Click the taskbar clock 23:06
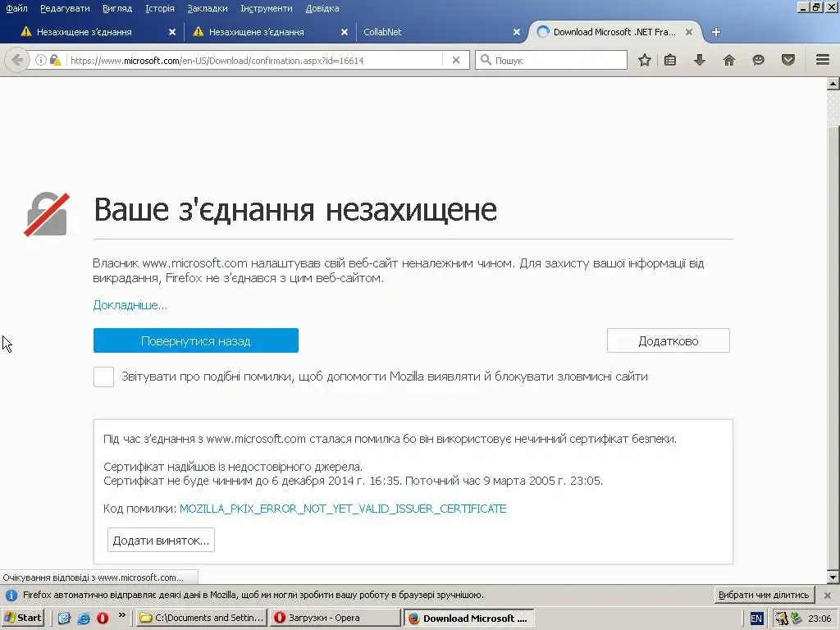Viewport: 840px width, 630px height. pos(819,619)
